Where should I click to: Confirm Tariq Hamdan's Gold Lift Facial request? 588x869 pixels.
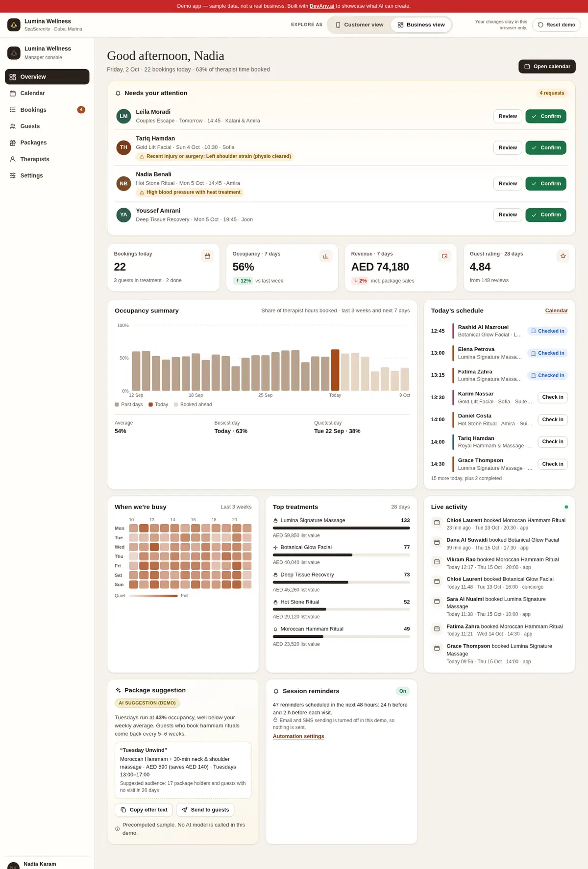coord(546,147)
